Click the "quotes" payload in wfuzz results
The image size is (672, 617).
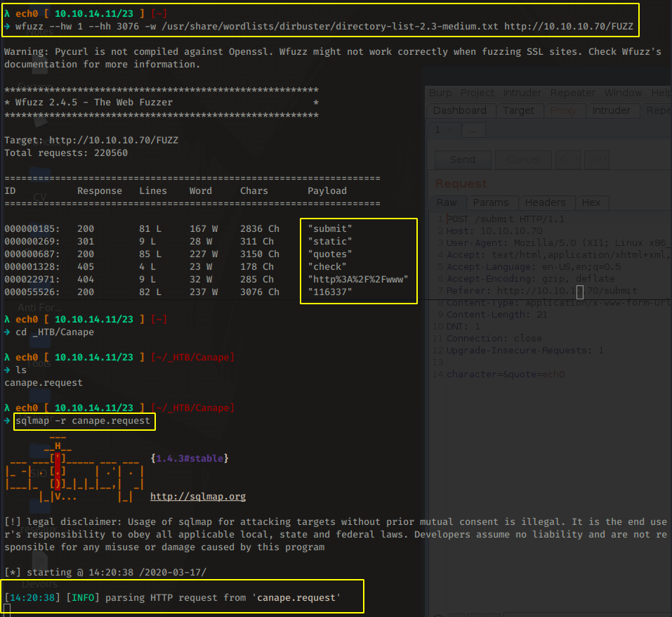click(330, 254)
